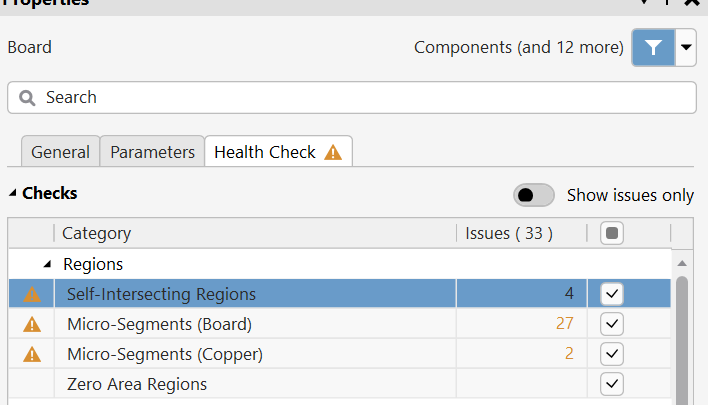The width and height of the screenshot is (708, 405).
Task: Switch to the General tab
Action: 60,152
